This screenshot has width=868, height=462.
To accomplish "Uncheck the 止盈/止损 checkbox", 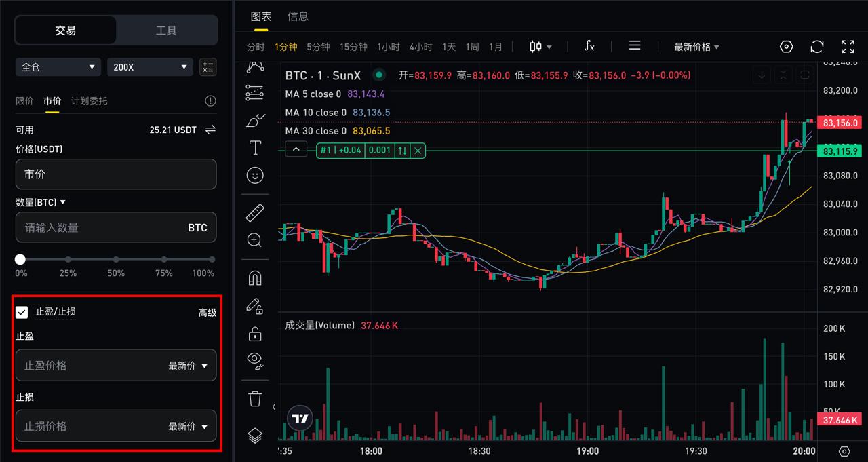I will [22, 312].
